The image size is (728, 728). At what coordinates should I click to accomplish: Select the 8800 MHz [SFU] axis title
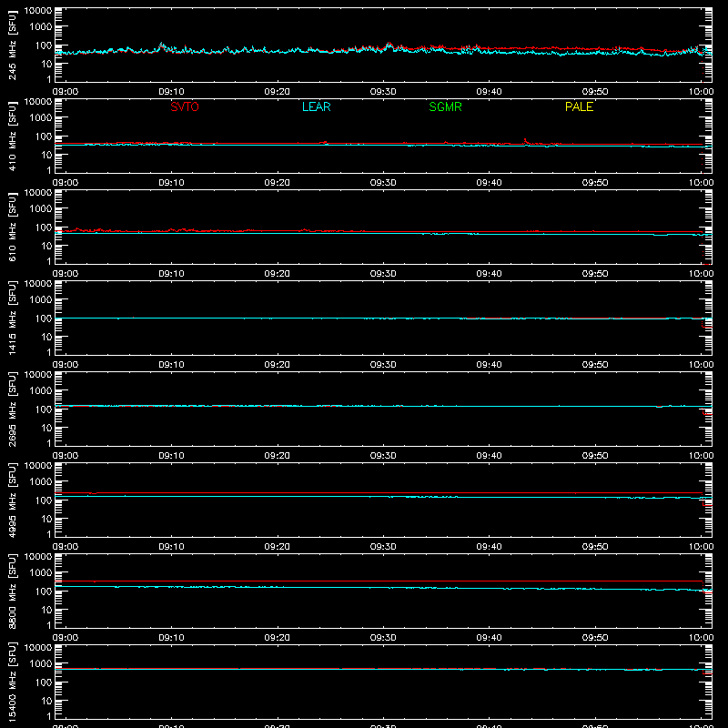[12, 591]
